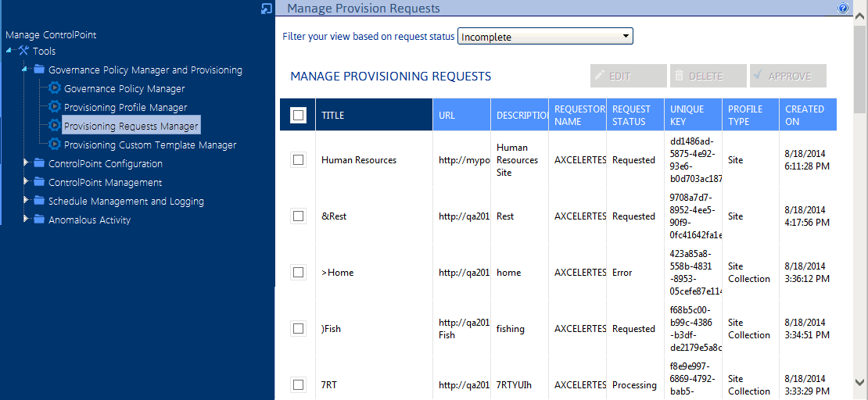Open Provisioning Requests Manager tree item
The width and height of the screenshot is (868, 400).
pos(131,126)
